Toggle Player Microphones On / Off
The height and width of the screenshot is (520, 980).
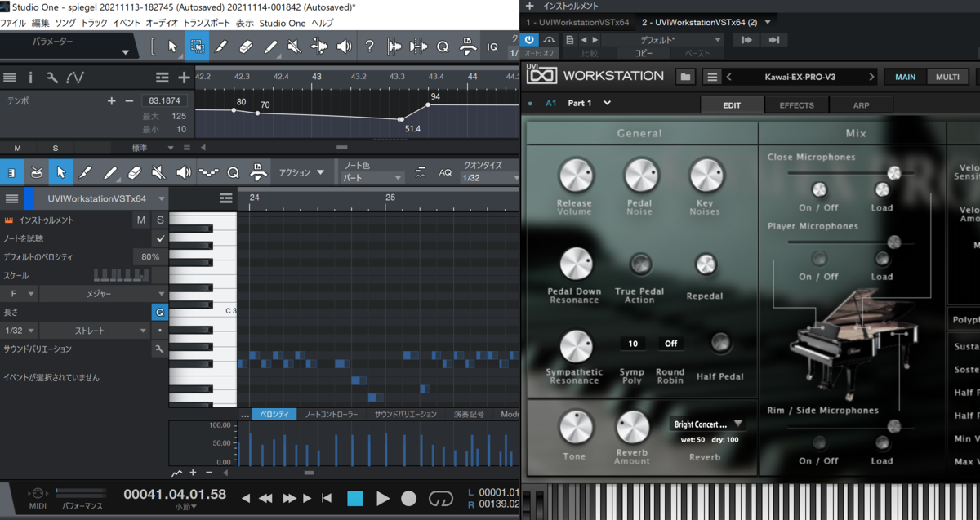point(818,259)
